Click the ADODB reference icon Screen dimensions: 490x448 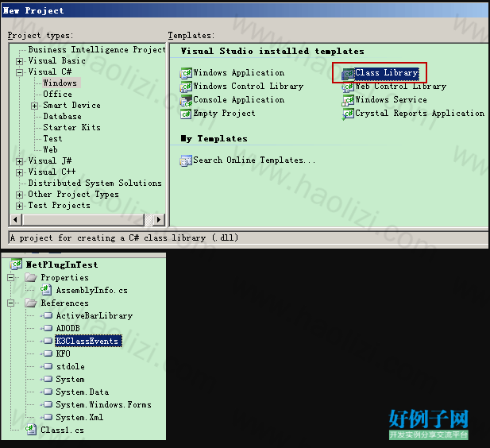[47, 328]
